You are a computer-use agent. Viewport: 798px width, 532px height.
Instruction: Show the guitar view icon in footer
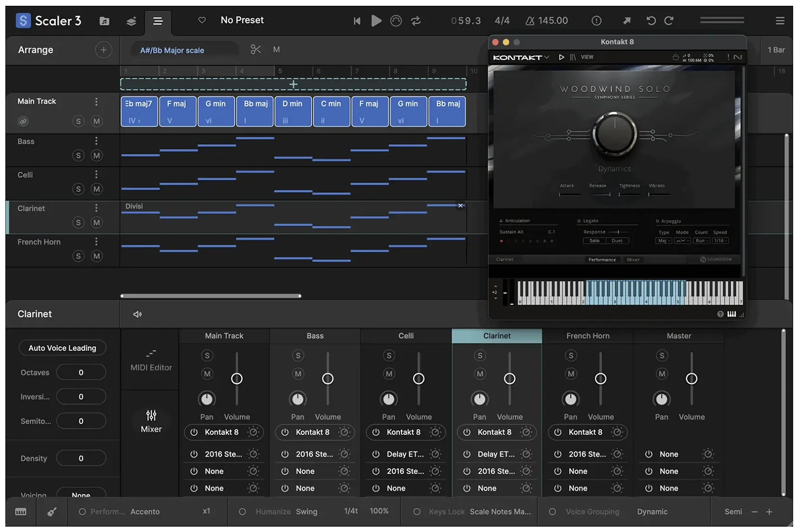click(52, 512)
